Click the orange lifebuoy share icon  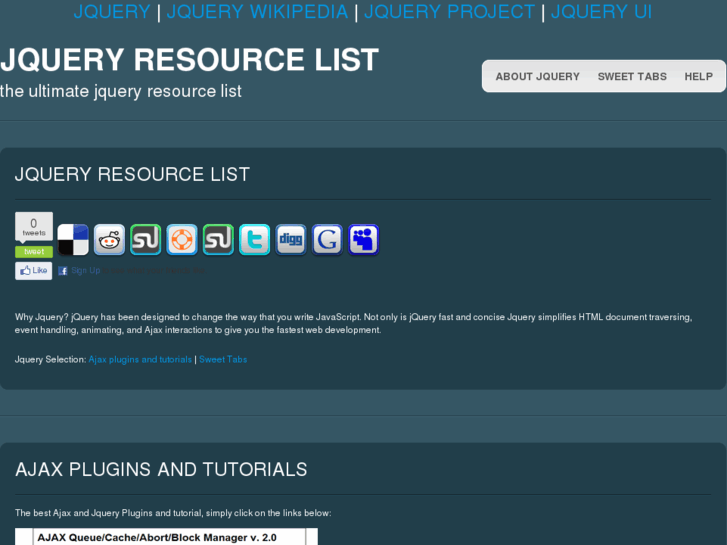(x=182, y=239)
